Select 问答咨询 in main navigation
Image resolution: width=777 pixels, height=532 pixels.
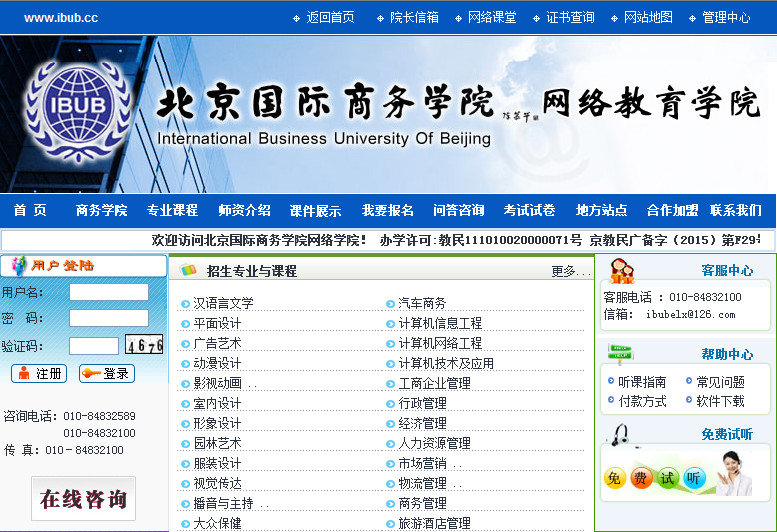tap(459, 210)
